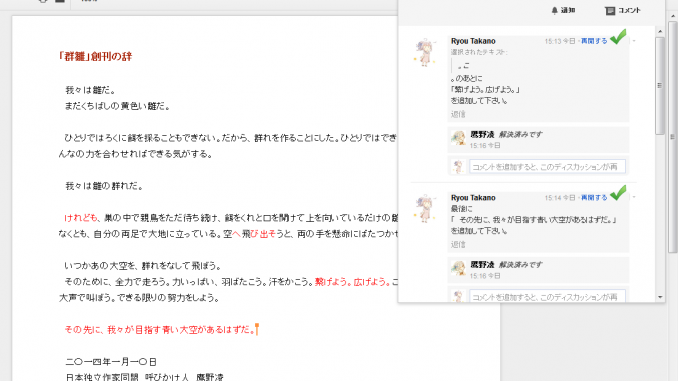Click 解決済みです in the first reply

pyautogui.click(x=520, y=134)
